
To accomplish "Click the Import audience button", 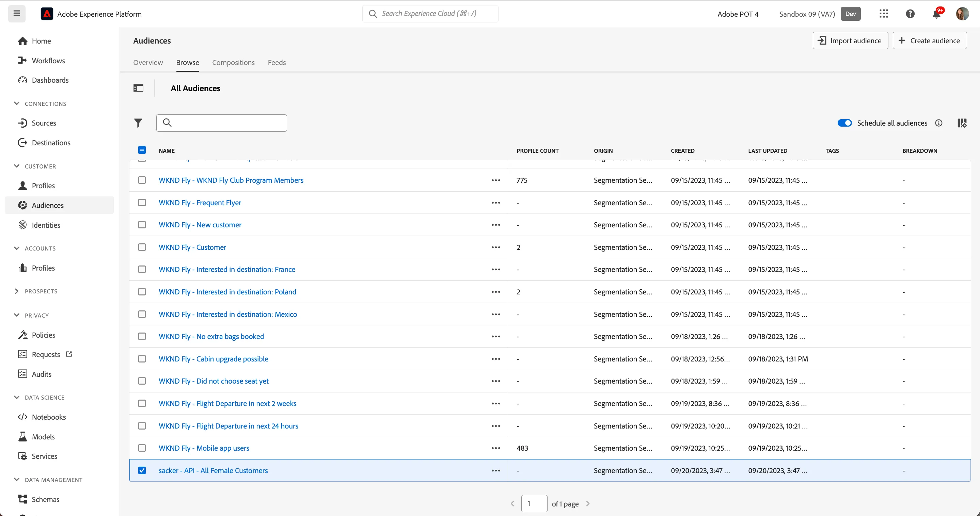I will point(850,40).
